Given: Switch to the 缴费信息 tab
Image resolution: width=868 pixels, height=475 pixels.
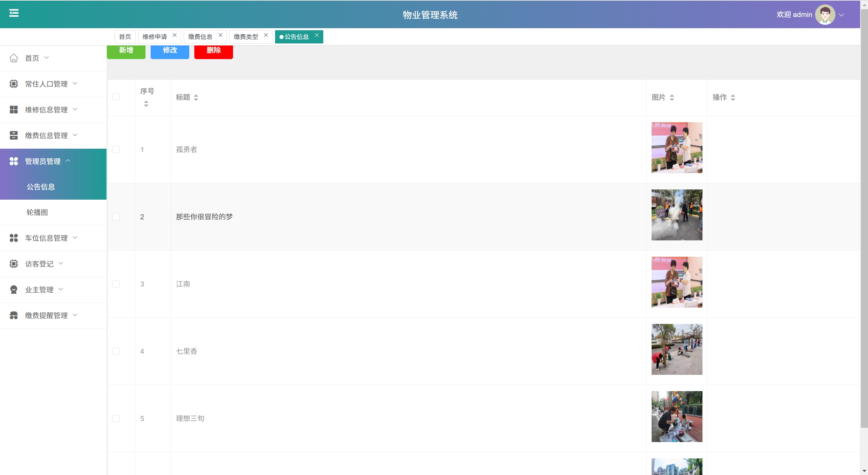Looking at the screenshot, I should 200,37.
